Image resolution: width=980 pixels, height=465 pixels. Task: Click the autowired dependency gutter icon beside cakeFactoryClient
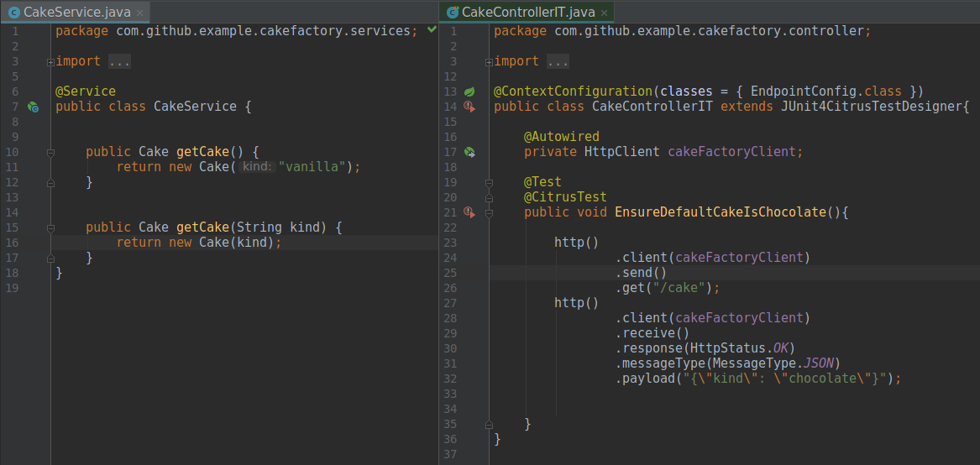[471, 152]
